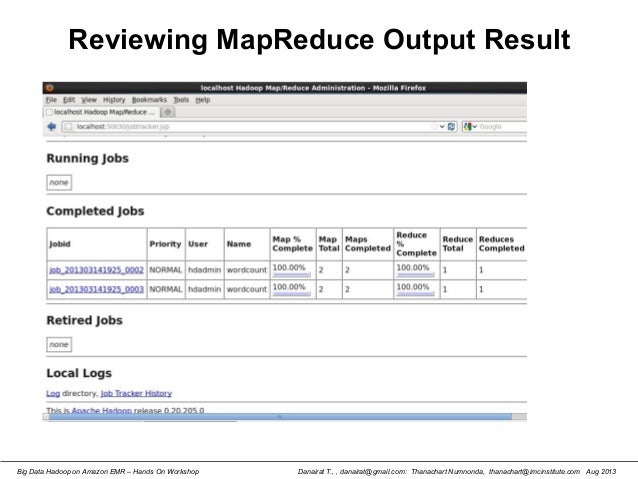This screenshot has width=638, height=479.
Task: Click the Firefox logo in title bar
Action: pos(50,88)
